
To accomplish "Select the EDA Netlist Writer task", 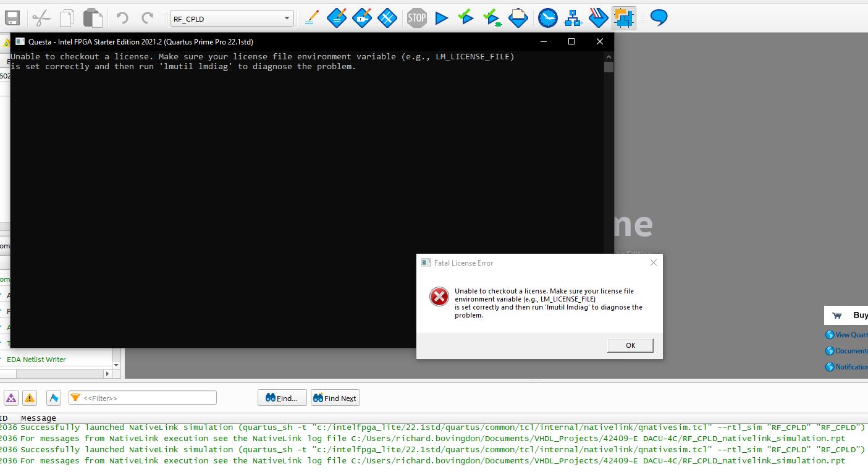I will click(x=36, y=360).
